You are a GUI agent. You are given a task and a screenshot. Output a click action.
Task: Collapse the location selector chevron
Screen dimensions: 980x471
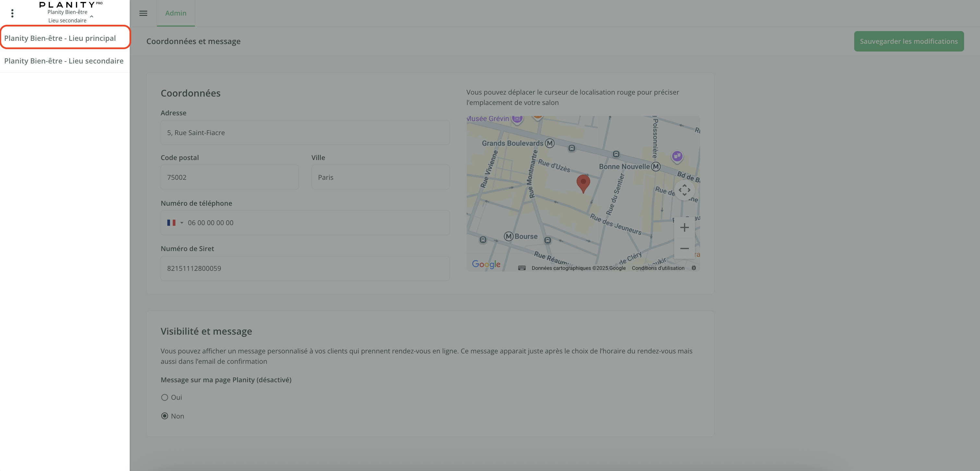pyautogui.click(x=92, y=16)
